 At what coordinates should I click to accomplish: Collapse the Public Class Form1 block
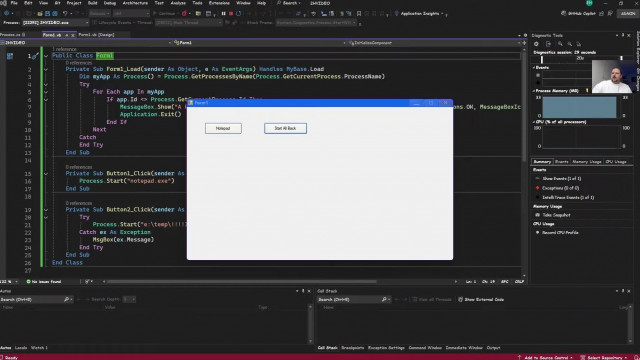coord(46,56)
